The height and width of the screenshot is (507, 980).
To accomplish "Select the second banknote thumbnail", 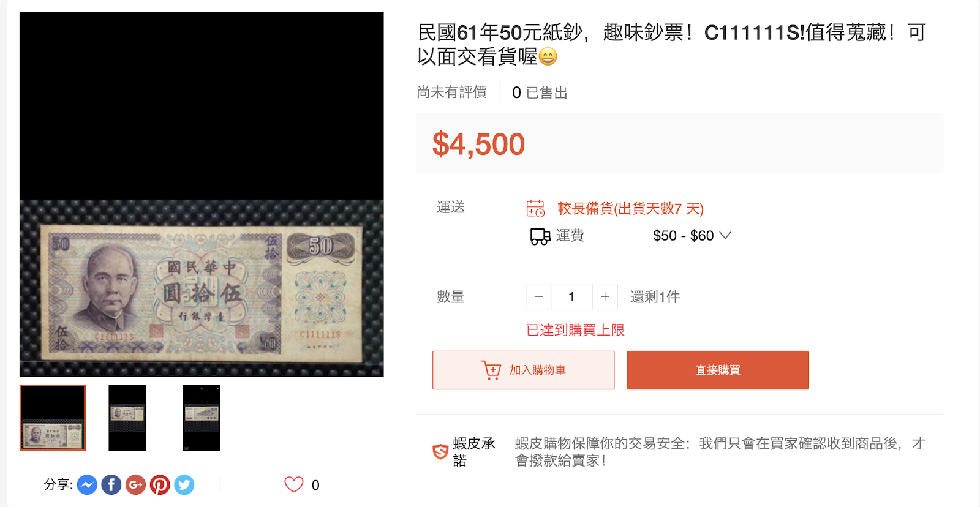I will coord(127,418).
